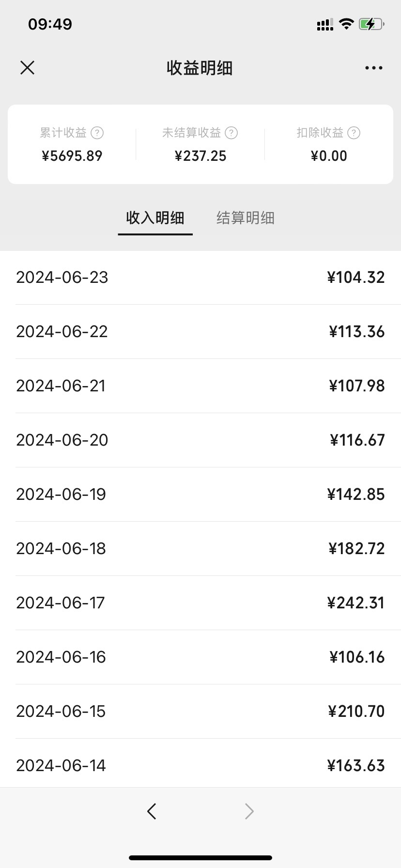Select the 收入明细 tab

tap(155, 218)
